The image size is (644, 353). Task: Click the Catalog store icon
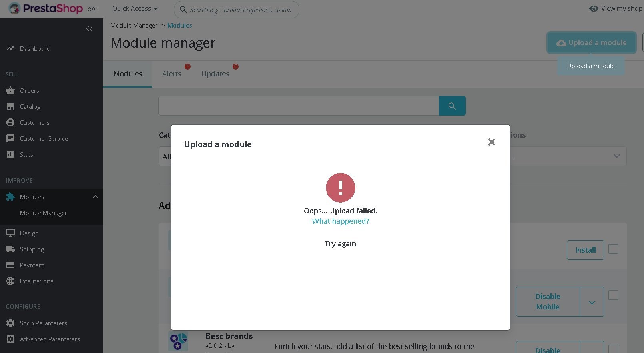click(10, 106)
